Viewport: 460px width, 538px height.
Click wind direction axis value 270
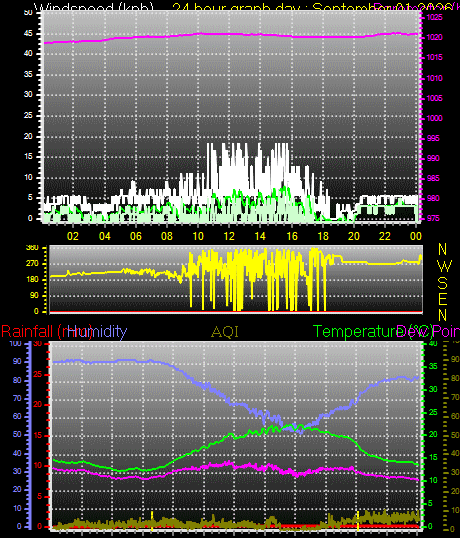click(33, 264)
